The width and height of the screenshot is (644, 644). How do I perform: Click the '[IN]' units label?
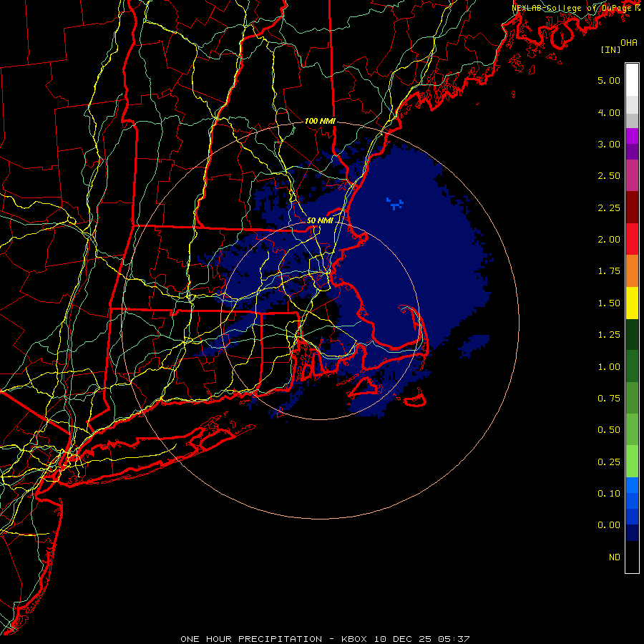(610, 49)
